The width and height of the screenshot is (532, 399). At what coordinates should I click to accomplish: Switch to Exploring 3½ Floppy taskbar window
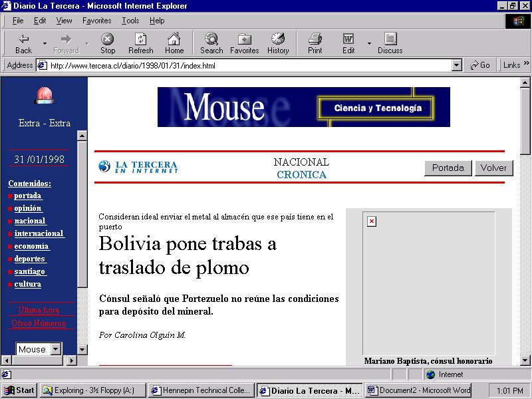point(92,390)
